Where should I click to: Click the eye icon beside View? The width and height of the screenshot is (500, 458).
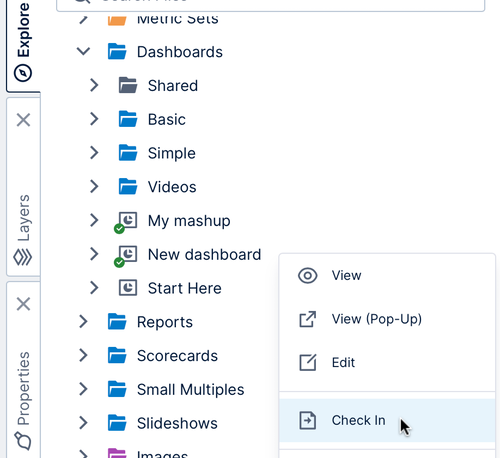[307, 276]
